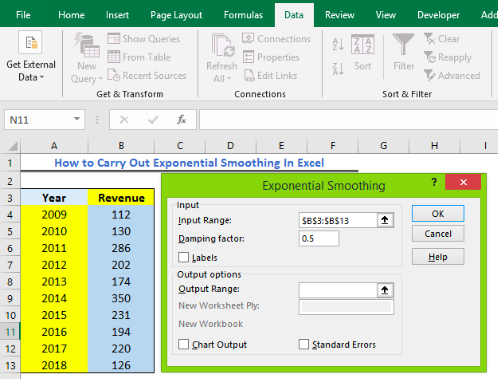Click the formula bar input area
502x379 pixels.
click(348, 119)
